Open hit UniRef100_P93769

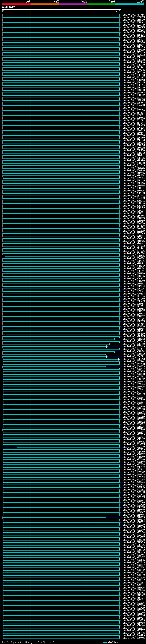tap(134, 17)
